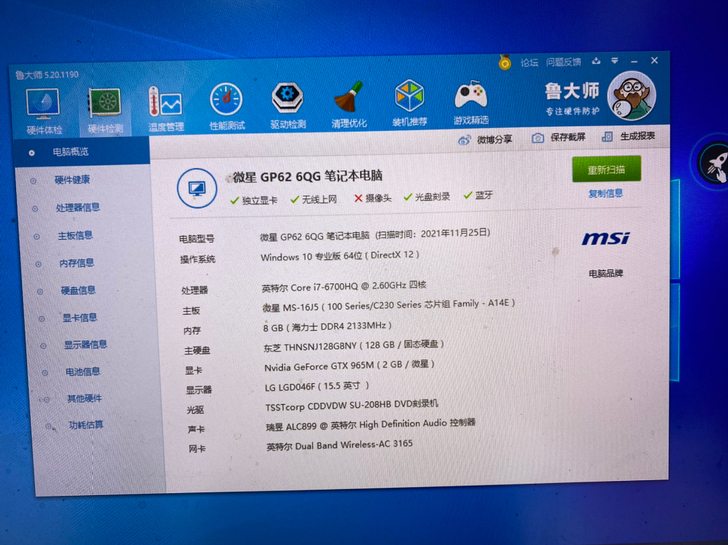This screenshot has width=728, height=545.
Task: Click 保存截屏 to save a screenshot
Action: [559, 137]
